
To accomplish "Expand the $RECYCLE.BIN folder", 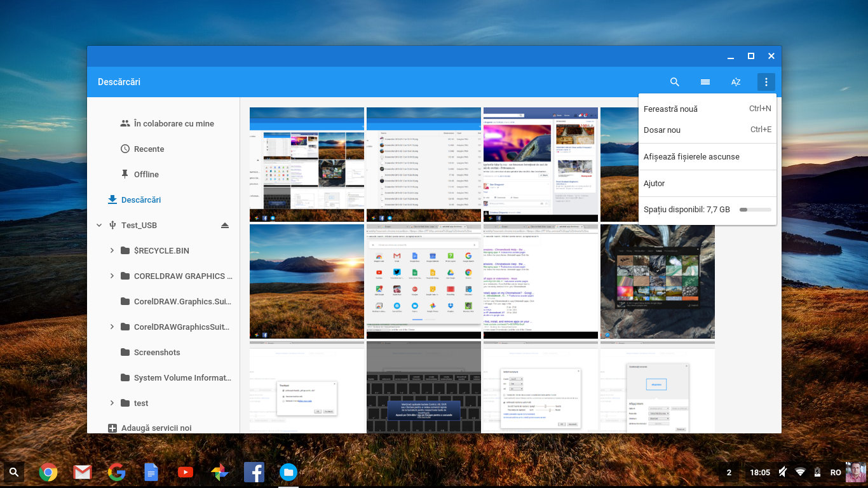I will pos(112,250).
